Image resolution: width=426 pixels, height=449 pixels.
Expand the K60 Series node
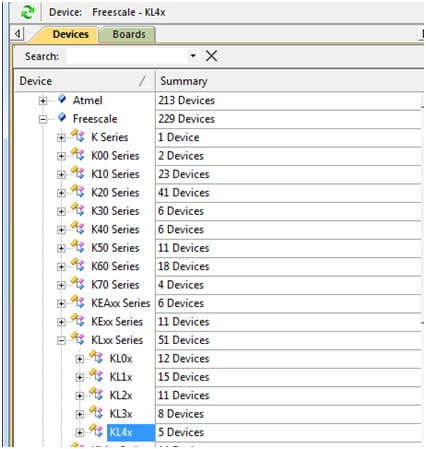(x=61, y=267)
